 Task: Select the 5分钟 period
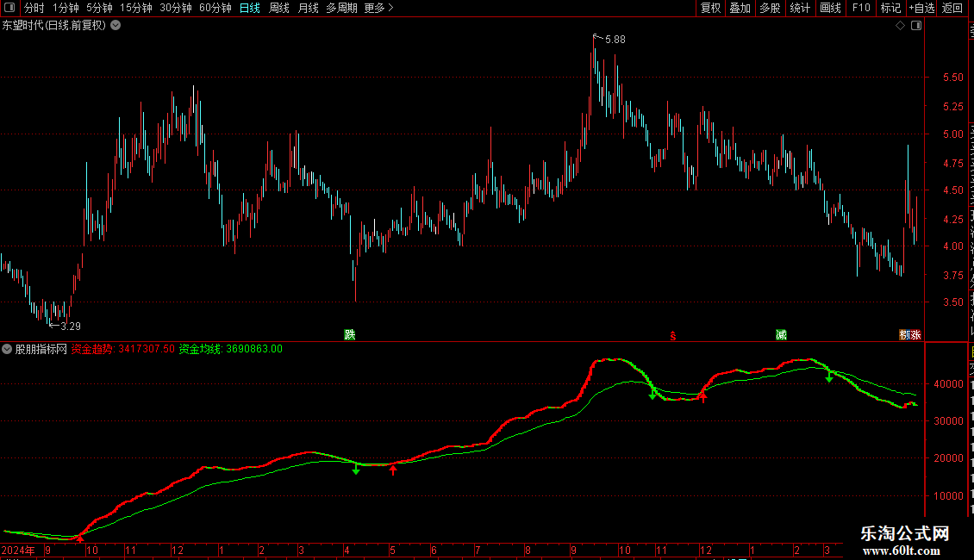99,8
